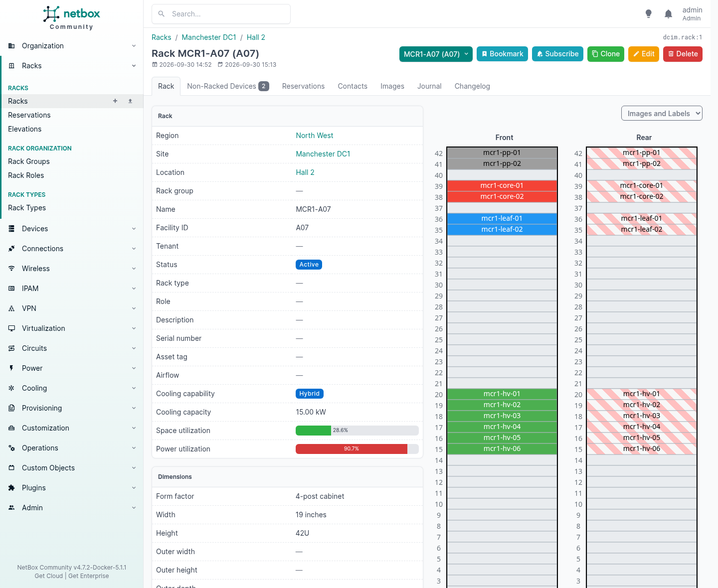The image size is (718, 588).
Task: Open Elevations in the sidebar
Action: (25, 129)
